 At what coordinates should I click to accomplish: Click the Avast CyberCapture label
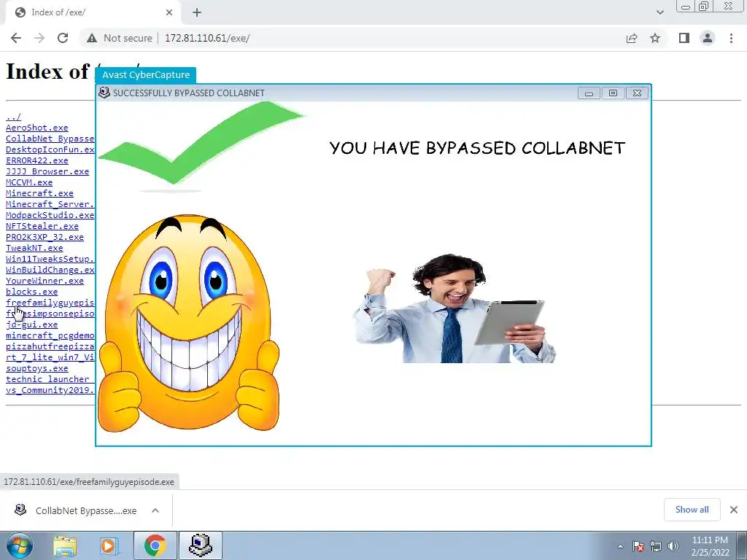pos(146,75)
